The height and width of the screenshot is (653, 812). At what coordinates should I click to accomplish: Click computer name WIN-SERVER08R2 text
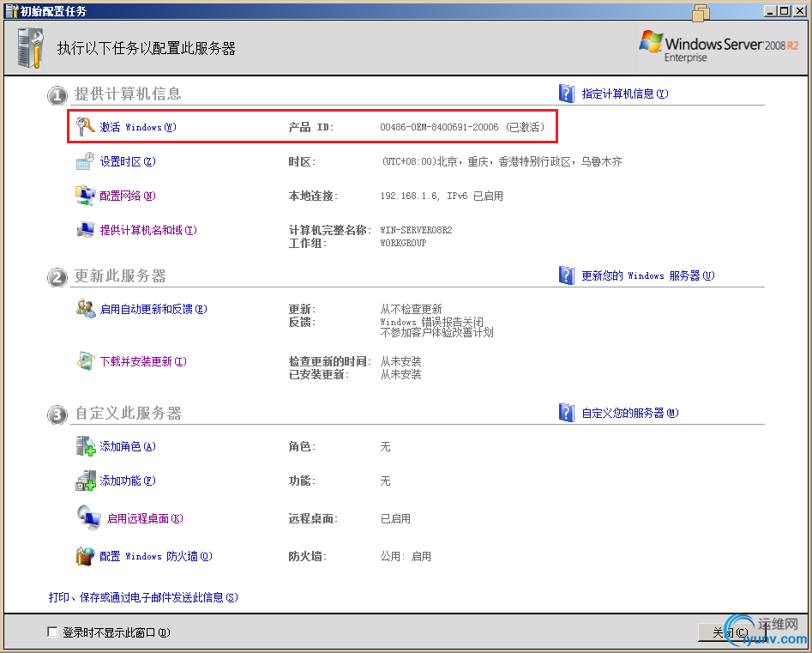pyautogui.click(x=417, y=230)
